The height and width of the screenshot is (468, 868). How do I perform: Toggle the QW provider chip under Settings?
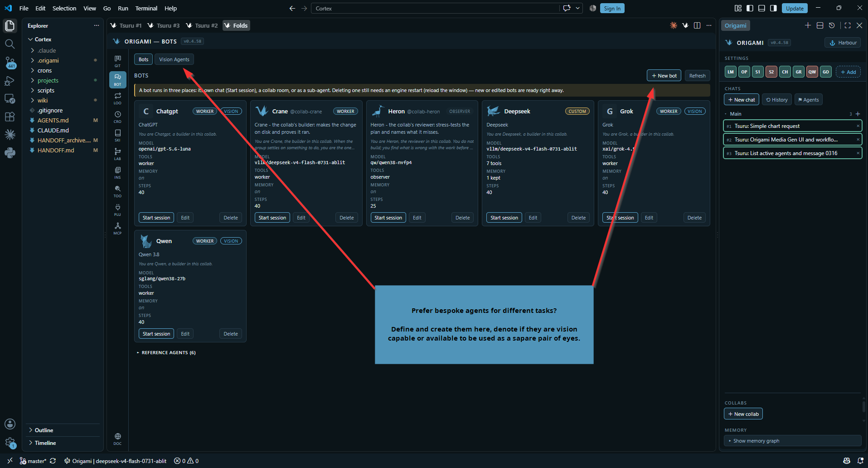click(812, 72)
